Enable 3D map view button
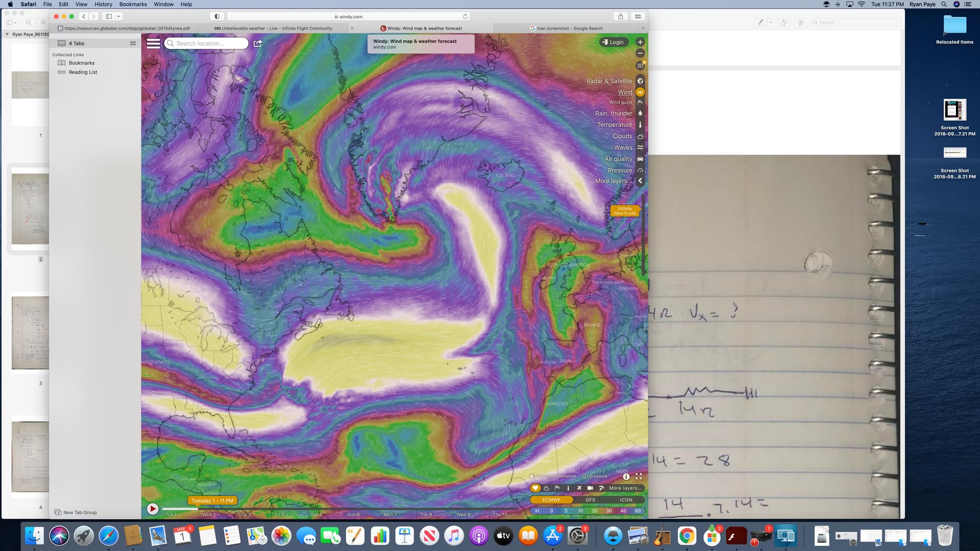Viewport: 980px width, 551px height. coord(640,65)
